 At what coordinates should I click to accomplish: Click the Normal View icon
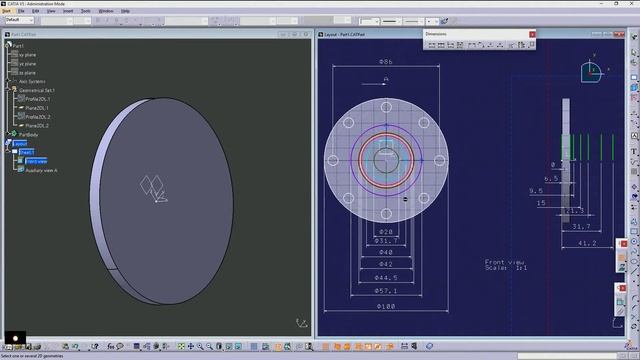coord(219,347)
